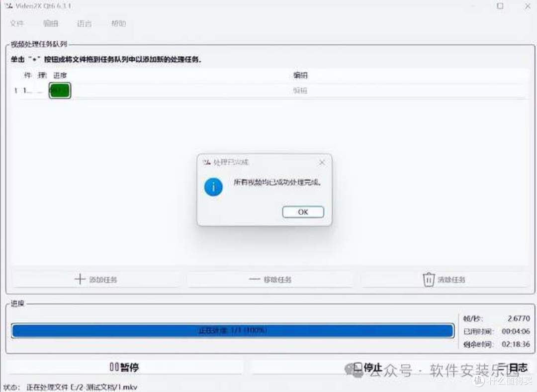Open the 语言 menu

click(x=84, y=23)
